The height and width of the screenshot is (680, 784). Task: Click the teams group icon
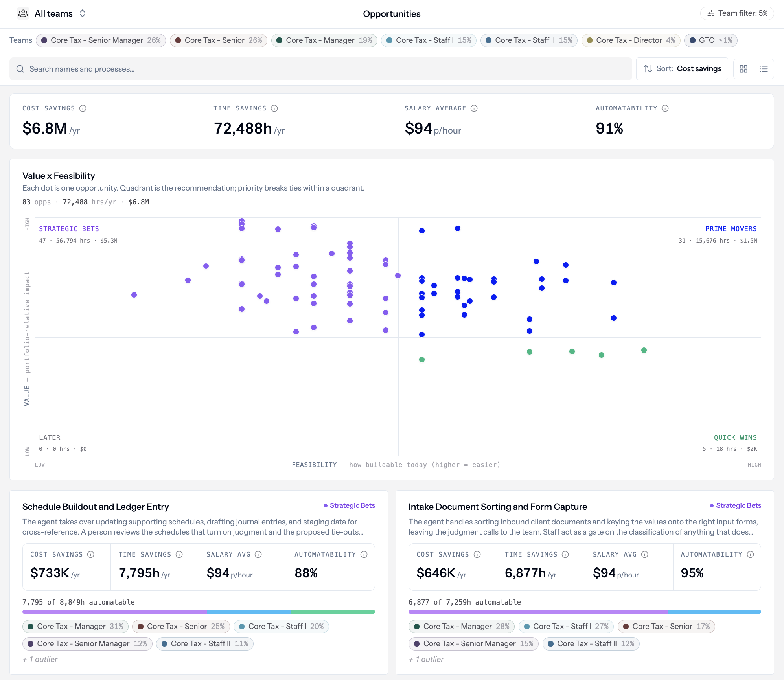tap(23, 13)
